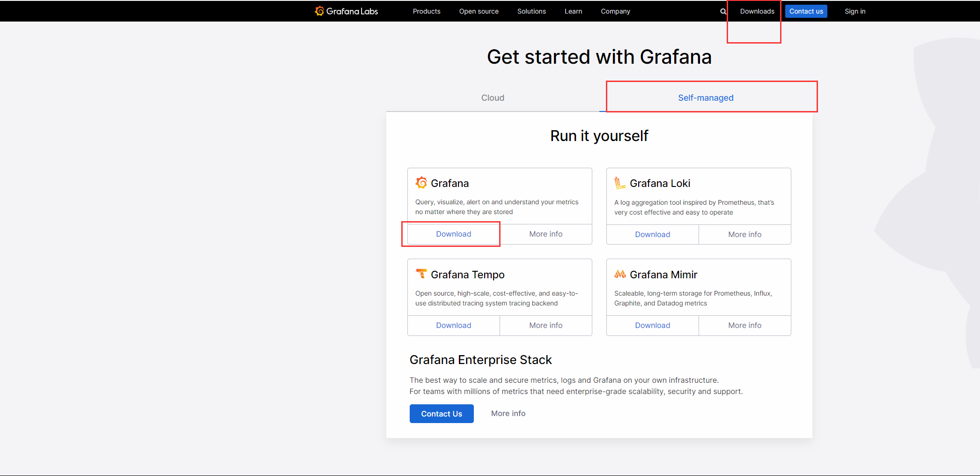This screenshot has width=980, height=476.
Task: Open the search magnifier icon
Action: pyautogui.click(x=723, y=11)
